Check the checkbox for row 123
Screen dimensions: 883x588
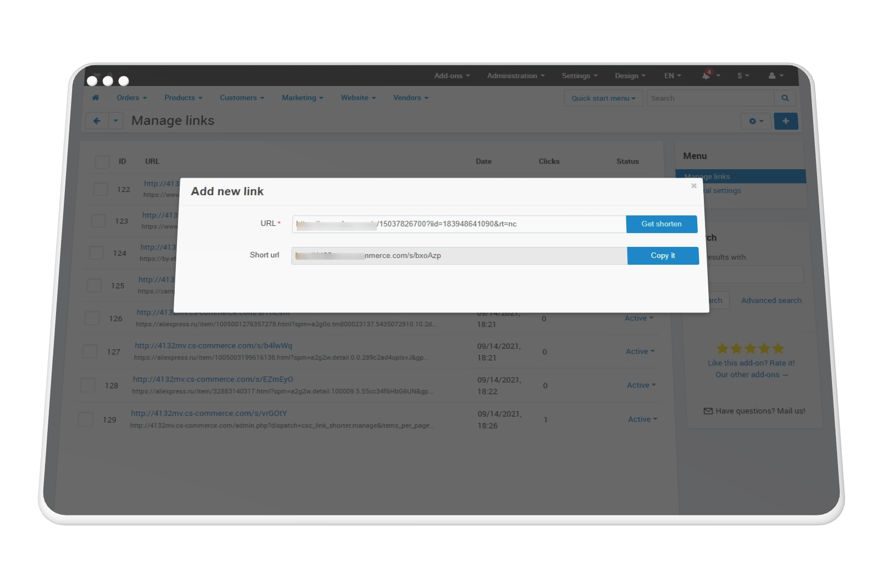[98, 221]
